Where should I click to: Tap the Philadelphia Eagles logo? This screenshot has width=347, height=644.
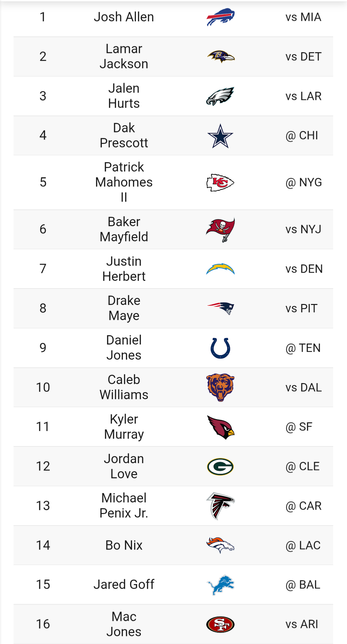pyautogui.click(x=220, y=96)
